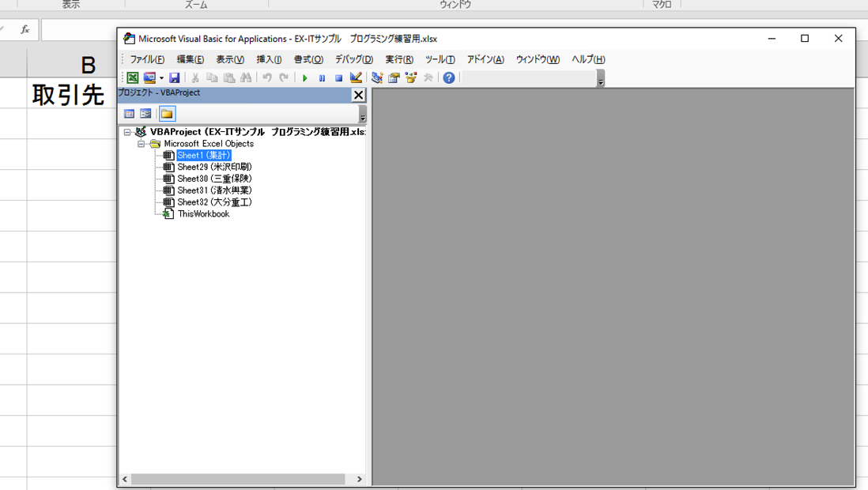Click the Redo toolbar icon
Image resolution: width=868 pixels, height=490 pixels.
(284, 78)
